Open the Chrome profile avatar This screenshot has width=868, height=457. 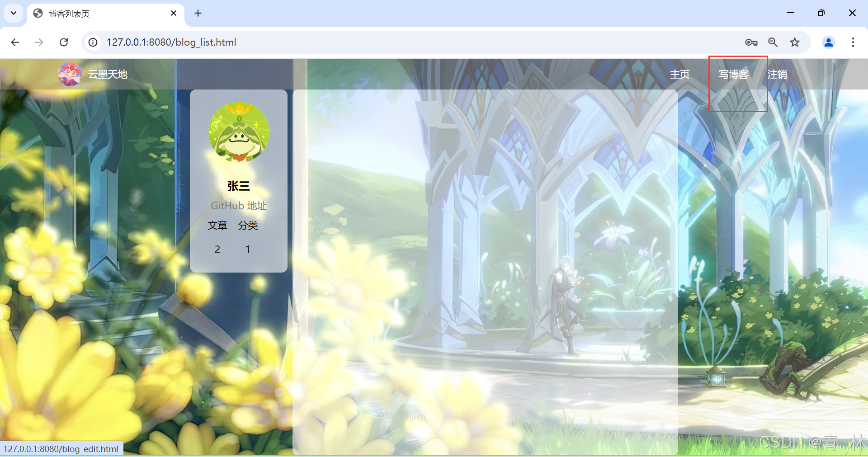[829, 42]
